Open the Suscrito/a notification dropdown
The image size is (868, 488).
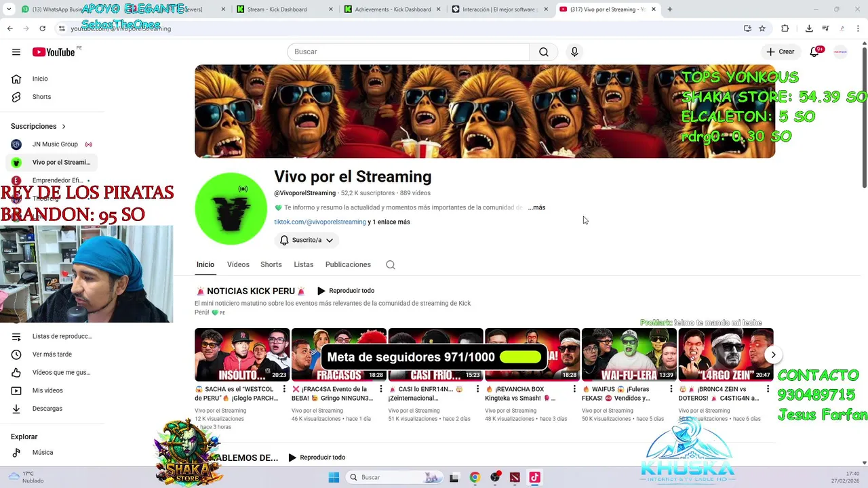[307, 241]
